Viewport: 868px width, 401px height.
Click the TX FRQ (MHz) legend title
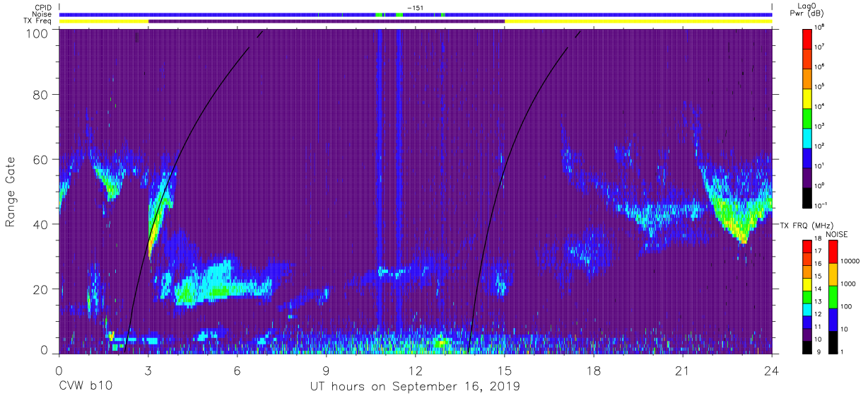(808, 225)
